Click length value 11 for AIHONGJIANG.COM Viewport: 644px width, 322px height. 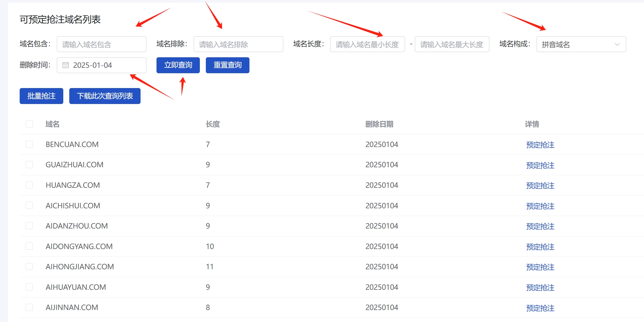(x=210, y=267)
